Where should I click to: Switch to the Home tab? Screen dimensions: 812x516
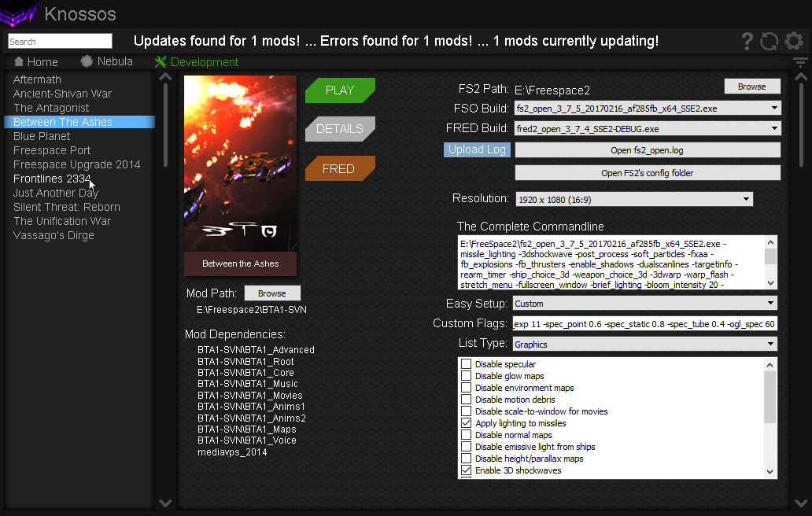tap(35, 62)
